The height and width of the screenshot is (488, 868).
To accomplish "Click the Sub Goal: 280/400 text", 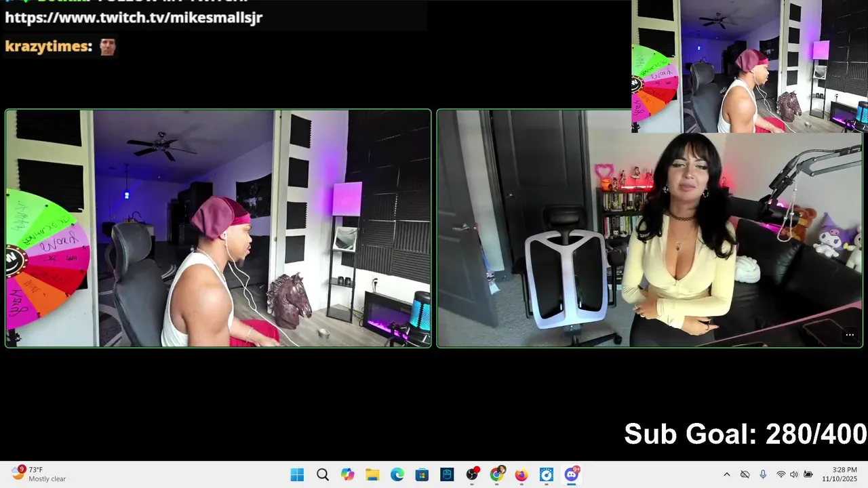I will click(745, 434).
